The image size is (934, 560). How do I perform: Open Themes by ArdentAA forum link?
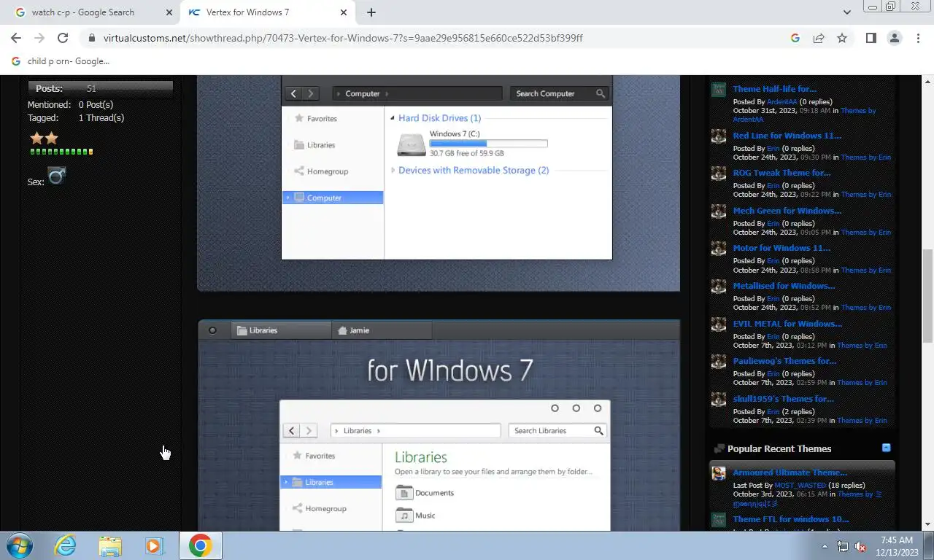click(804, 115)
